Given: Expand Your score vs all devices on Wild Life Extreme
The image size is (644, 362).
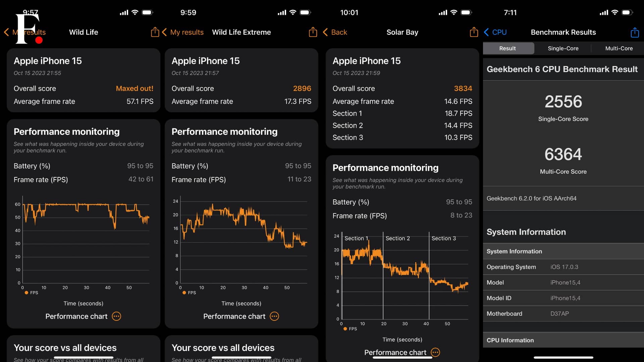Looking at the screenshot, I should 222,348.
